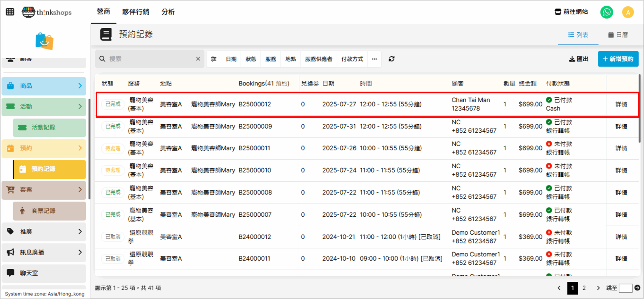Switch to the 日曆 view tab
Viewport: 644px width, 299px height.
(x=618, y=35)
